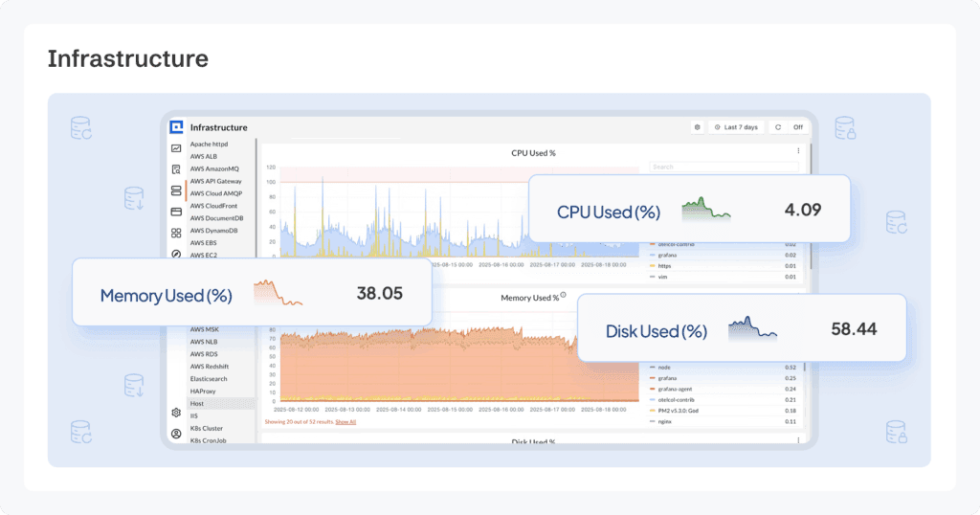
Task: Open the Last 7 days time range dropdown
Action: click(x=736, y=127)
